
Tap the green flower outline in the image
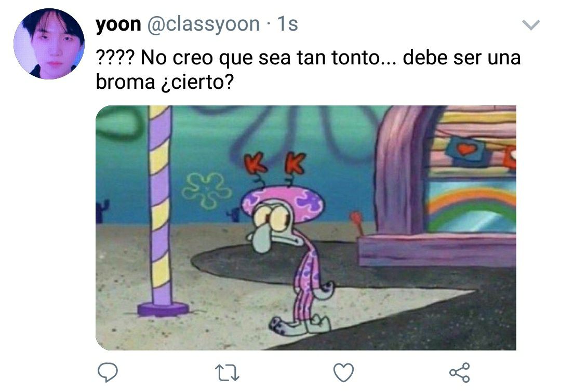(206, 190)
